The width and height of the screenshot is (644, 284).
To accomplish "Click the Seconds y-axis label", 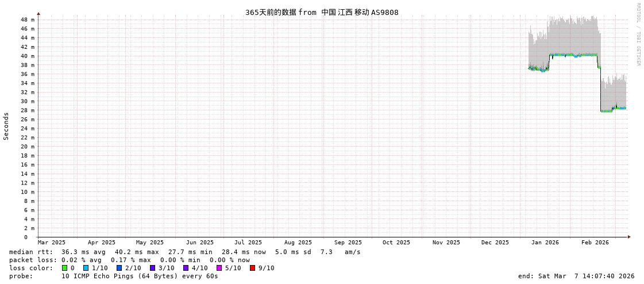I will (x=6, y=126).
